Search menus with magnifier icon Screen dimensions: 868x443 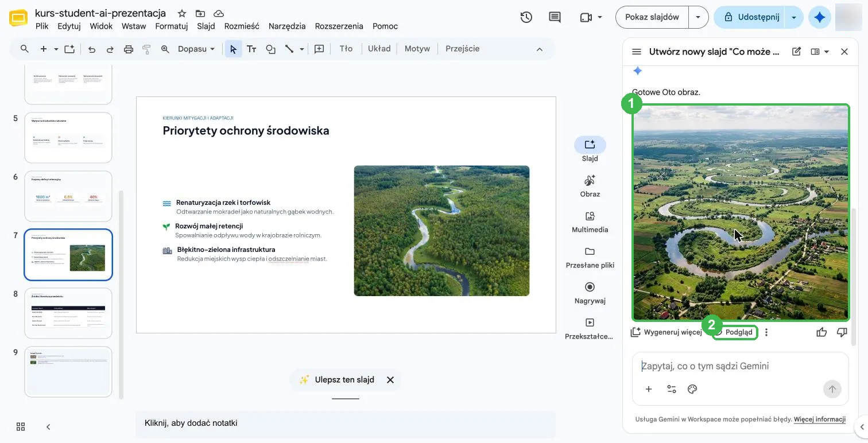[25, 49]
